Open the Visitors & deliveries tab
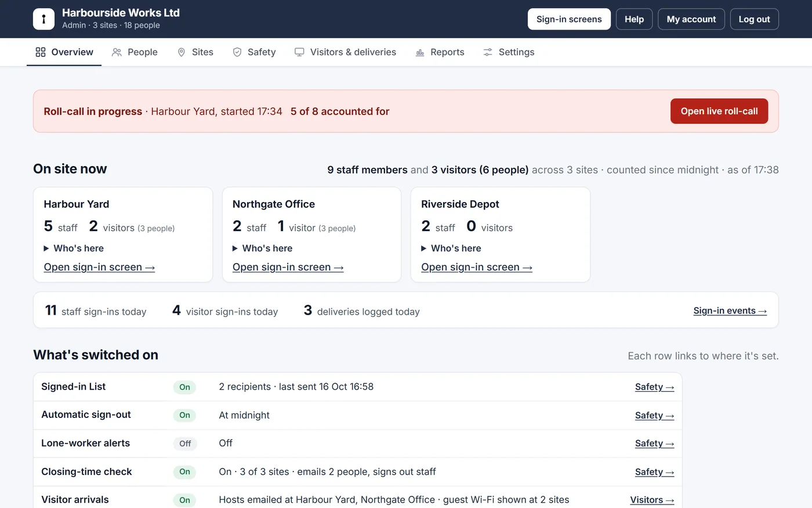This screenshot has height=508, width=812. tap(345, 52)
